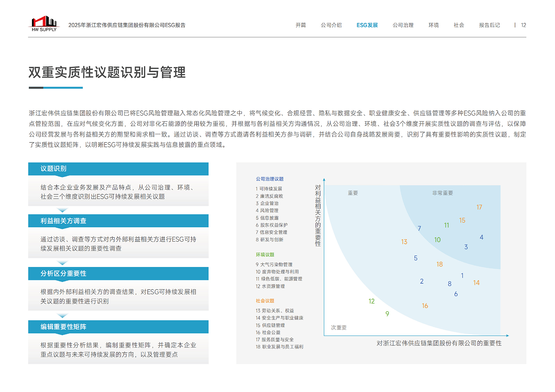Click the 次重要 zone label in the matrix
Image resolution: width=555 pixels, height=392 pixels.
tap(339, 328)
